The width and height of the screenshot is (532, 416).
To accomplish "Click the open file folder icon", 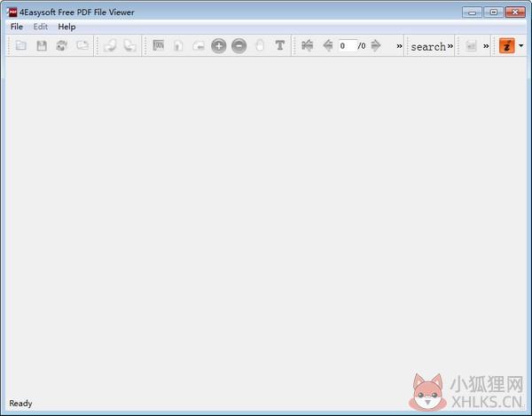I will point(21,45).
